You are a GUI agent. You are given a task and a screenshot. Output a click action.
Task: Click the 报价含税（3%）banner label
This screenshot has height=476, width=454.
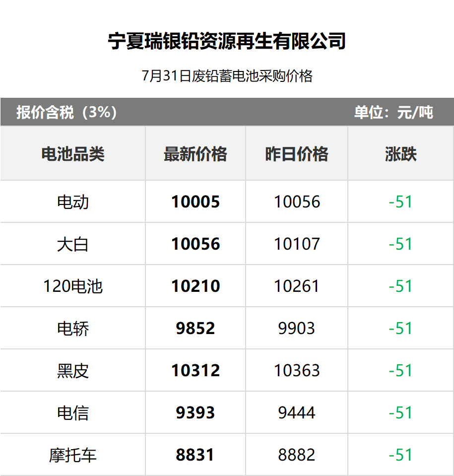click(67, 112)
